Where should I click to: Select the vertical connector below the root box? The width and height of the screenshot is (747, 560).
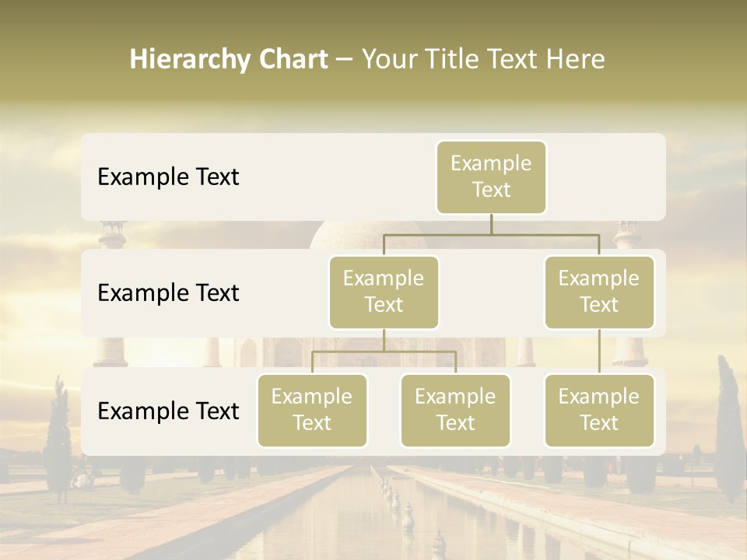click(x=491, y=223)
